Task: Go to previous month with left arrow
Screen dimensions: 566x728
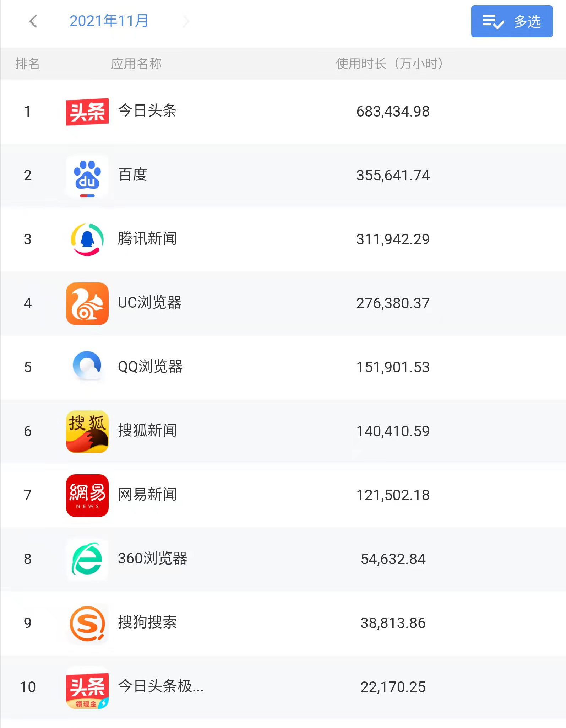Action: coord(33,21)
